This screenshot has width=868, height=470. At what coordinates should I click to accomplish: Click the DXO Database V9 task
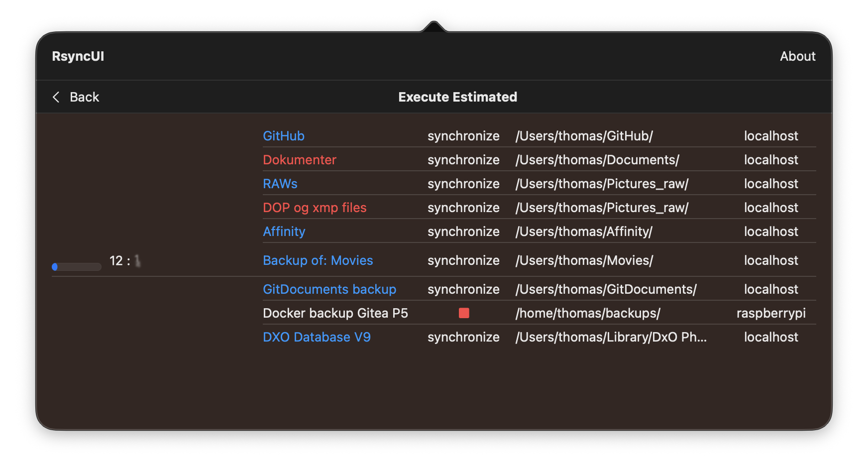point(317,337)
